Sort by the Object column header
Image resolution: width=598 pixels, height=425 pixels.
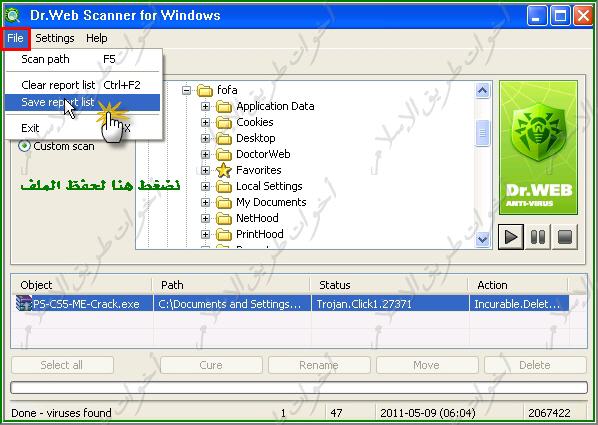pos(82,285)
